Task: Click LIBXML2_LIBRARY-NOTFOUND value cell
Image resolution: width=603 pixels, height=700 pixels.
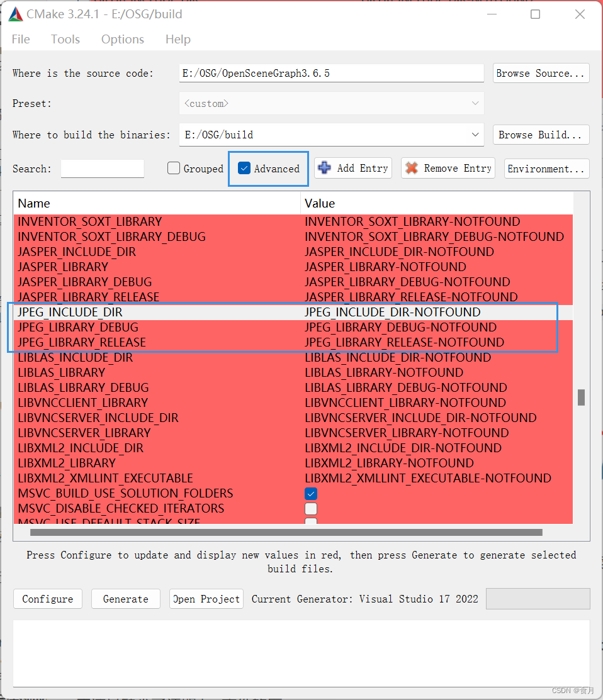Action: click(390, 464)
